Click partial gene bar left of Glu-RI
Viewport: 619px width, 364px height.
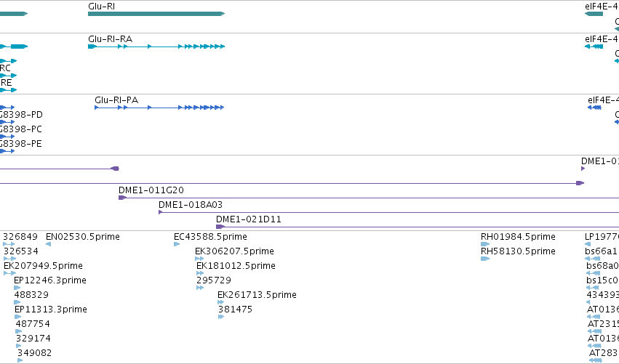(14, 14)
